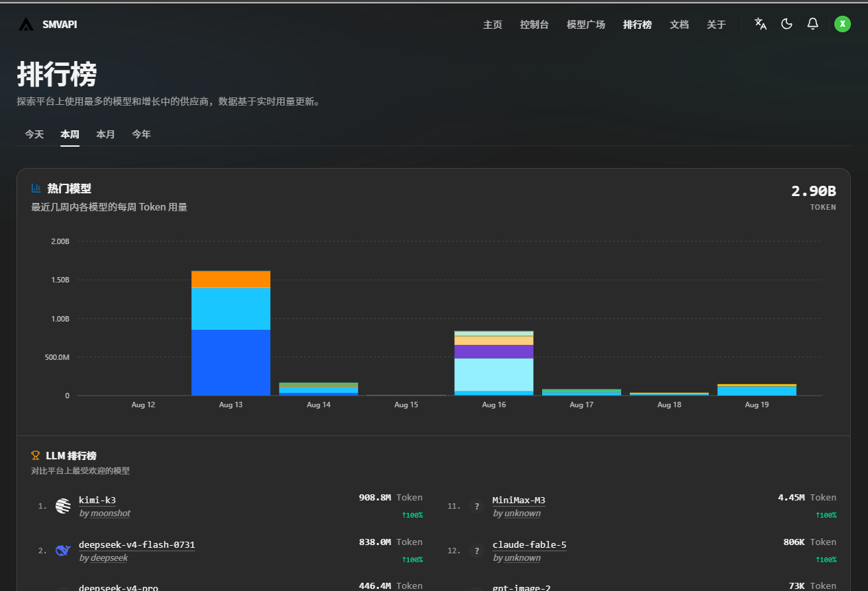Open the moonshot provider link
Image resolution: width=868 pixels, height=591 pixels.
click(110, 513)
